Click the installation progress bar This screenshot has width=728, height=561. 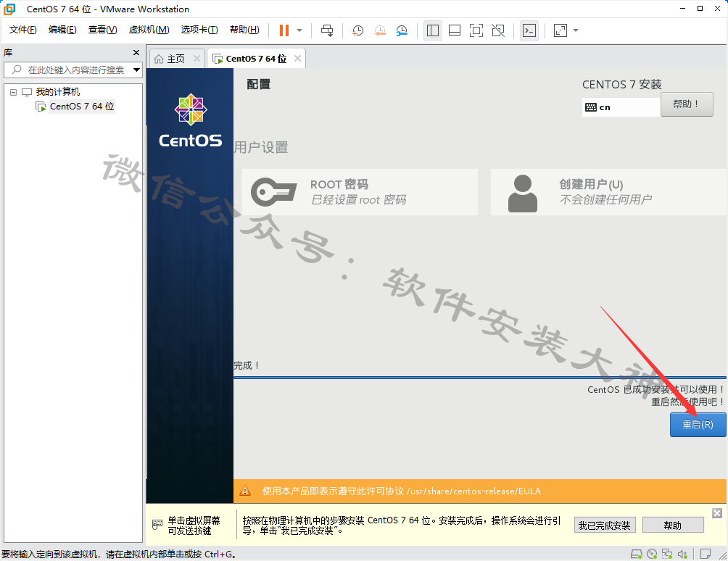pos(479,378)
